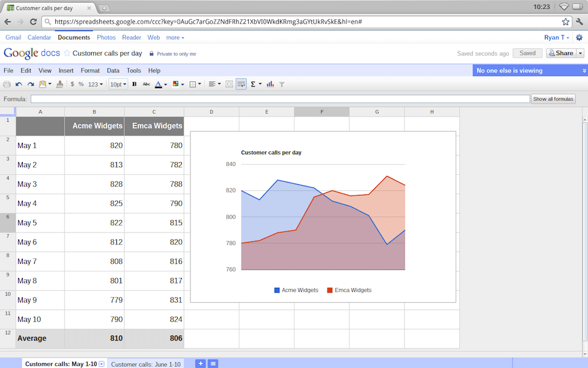
Task: Expand the borders dropdown arrow
Action: point(199,84)
